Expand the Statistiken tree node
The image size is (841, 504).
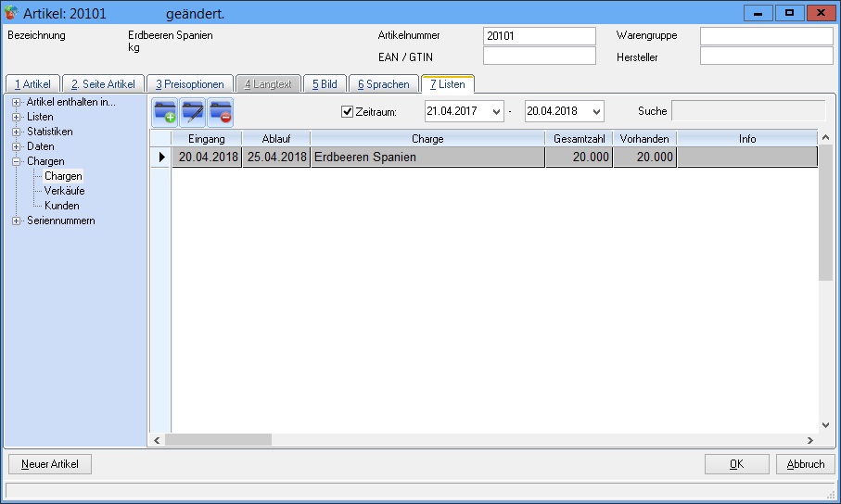(x=17, y=132)
